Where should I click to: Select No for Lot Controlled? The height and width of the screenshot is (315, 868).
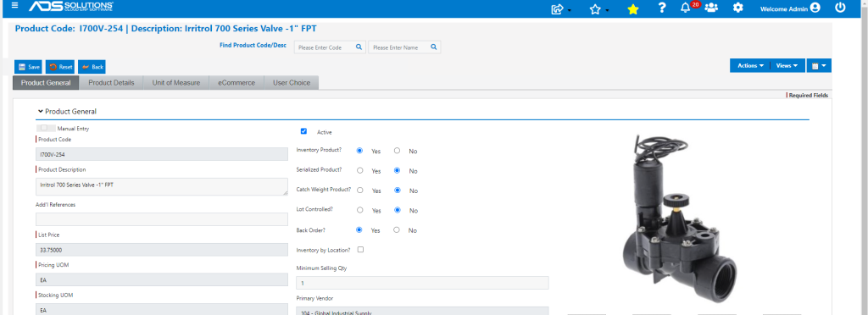click(397, 210)
